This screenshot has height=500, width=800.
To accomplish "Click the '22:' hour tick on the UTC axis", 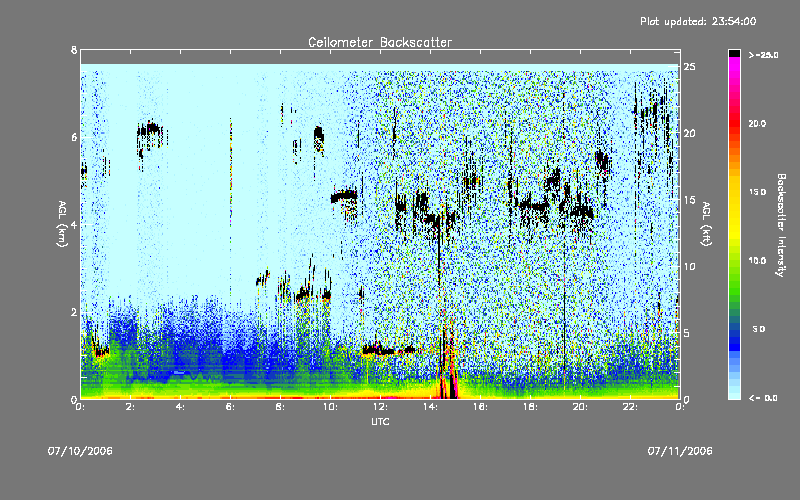I will click(x=630, y=407).
